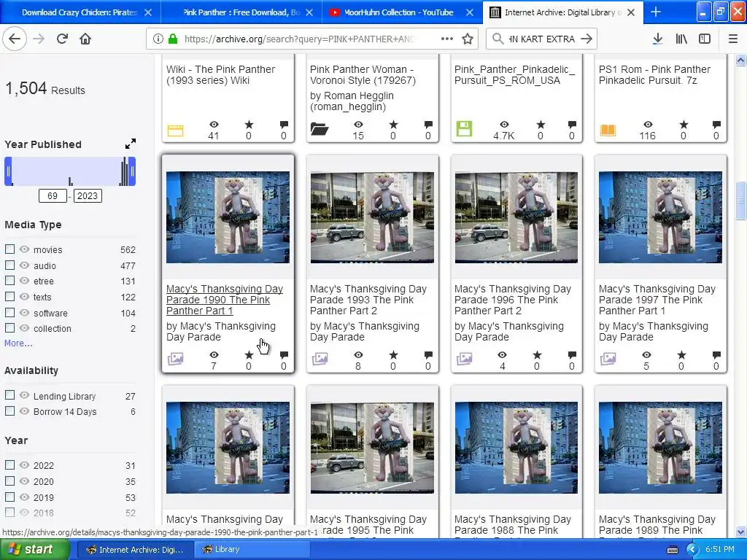The image size is (747, 560).
Task: Open Macy's Parade 1996 Pink Panther Part 2 link
Action: point(513,300)
